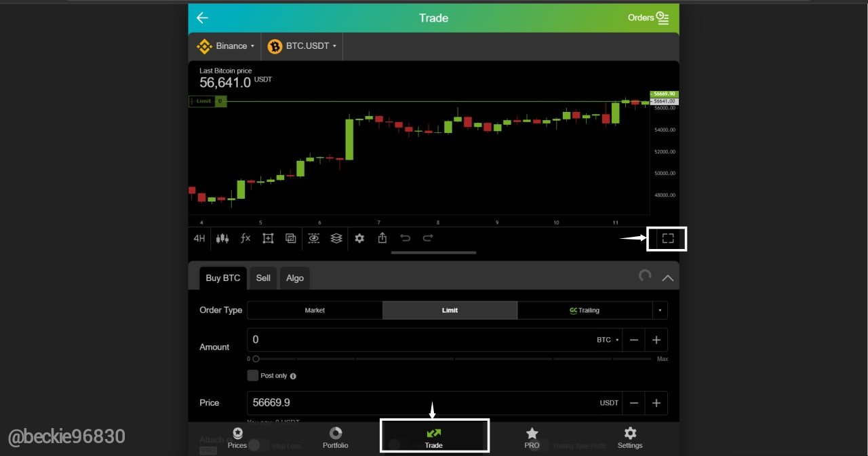Open the BTC amount currency dropdown

(608, 340)
